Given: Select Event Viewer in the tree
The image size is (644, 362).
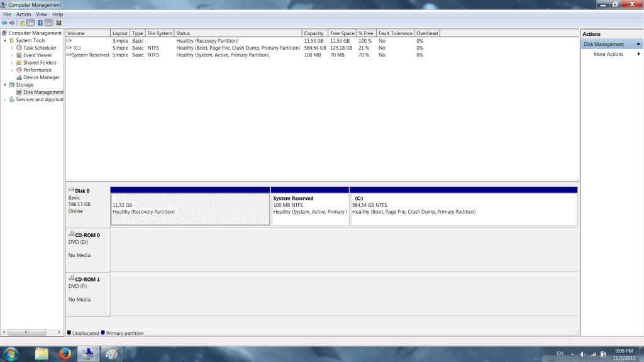Looking at the screenshot, I should point(38,55).
